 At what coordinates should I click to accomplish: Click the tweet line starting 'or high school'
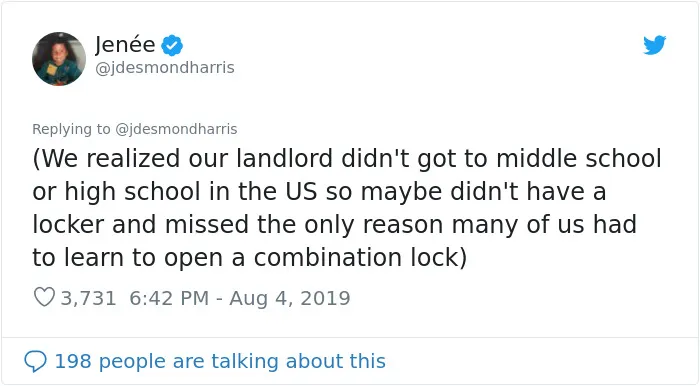pos(319,192)
